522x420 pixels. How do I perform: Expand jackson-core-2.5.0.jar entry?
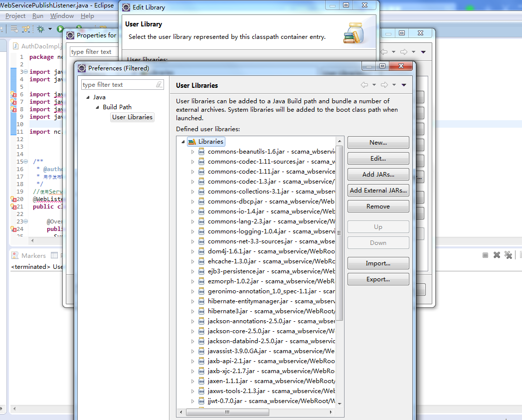192,331
